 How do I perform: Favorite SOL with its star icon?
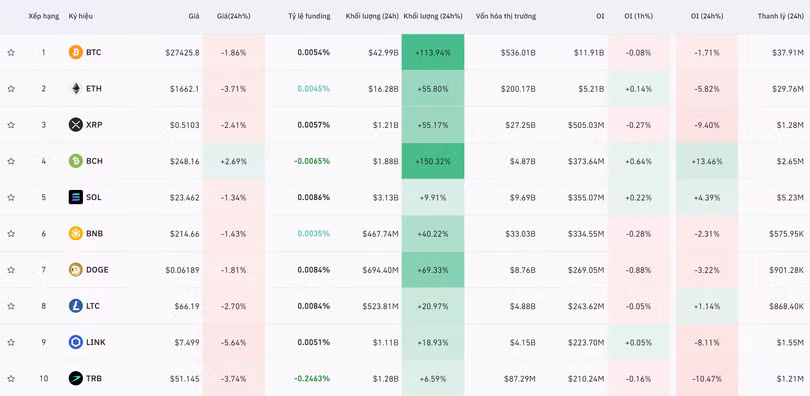pos(11,197)
